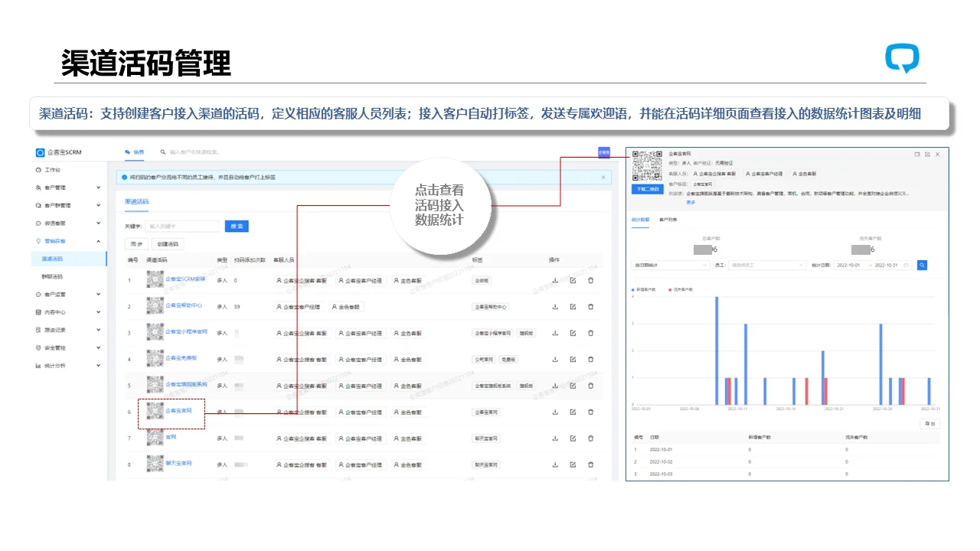This screenshot has height=551, width=980.
Task: Download QR code for 企客宝旗舰版系统 row
Action: [555, 386]
